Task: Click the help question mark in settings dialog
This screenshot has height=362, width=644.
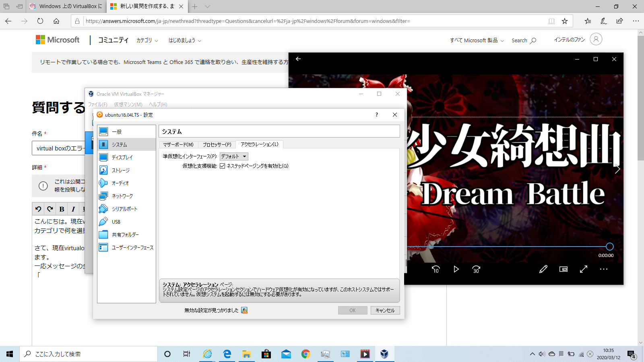Action: click(377, 115)
